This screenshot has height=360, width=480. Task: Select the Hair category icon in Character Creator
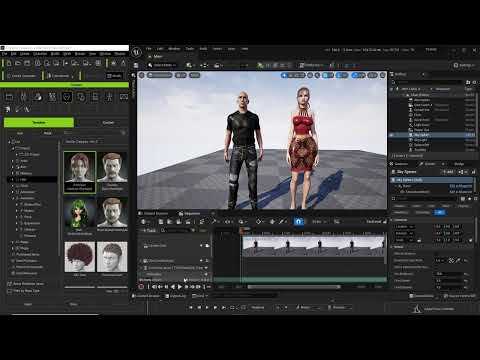pos(67,97)
